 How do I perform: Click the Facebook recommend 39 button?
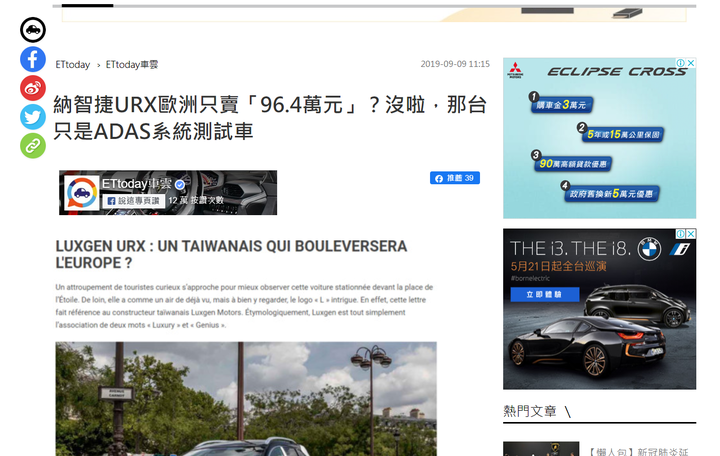[x=455, y=178]
